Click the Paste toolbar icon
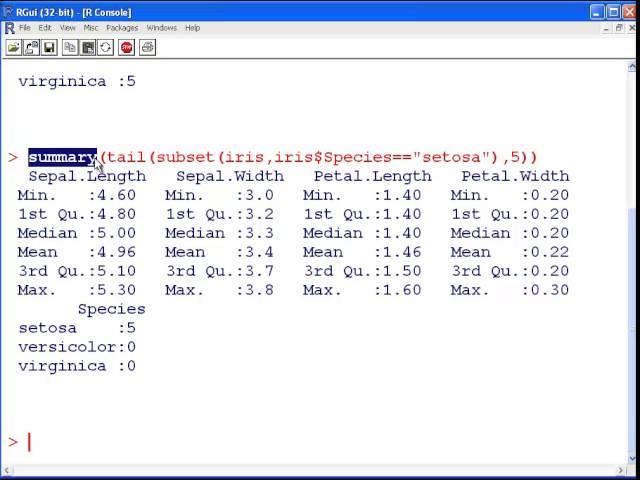 coord(88,48)
